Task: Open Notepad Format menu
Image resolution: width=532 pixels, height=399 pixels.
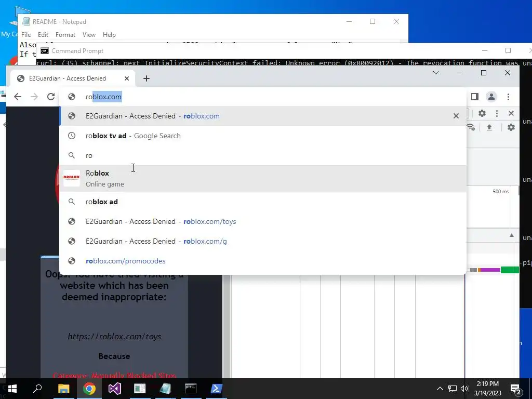Action: pyautogui.click(x=65, y=35)
